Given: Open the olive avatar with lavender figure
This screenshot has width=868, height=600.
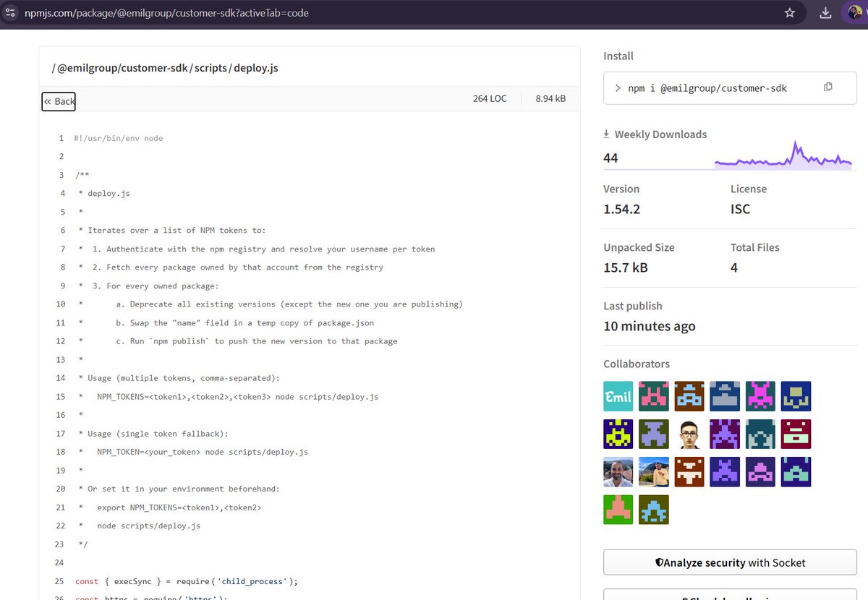Looking at the screenshot, I should click(654, 434).
